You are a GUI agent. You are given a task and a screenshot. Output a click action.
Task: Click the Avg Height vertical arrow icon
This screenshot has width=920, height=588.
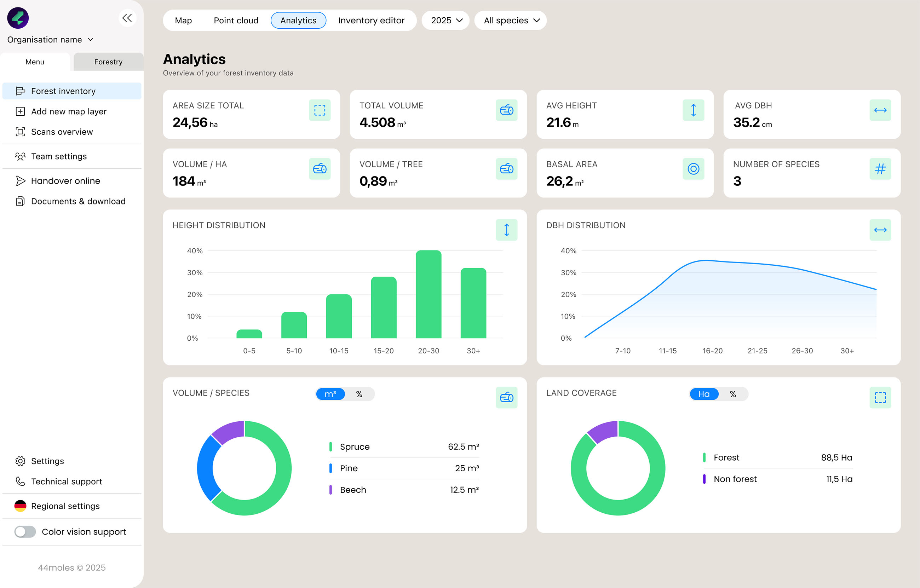point(693,110)
